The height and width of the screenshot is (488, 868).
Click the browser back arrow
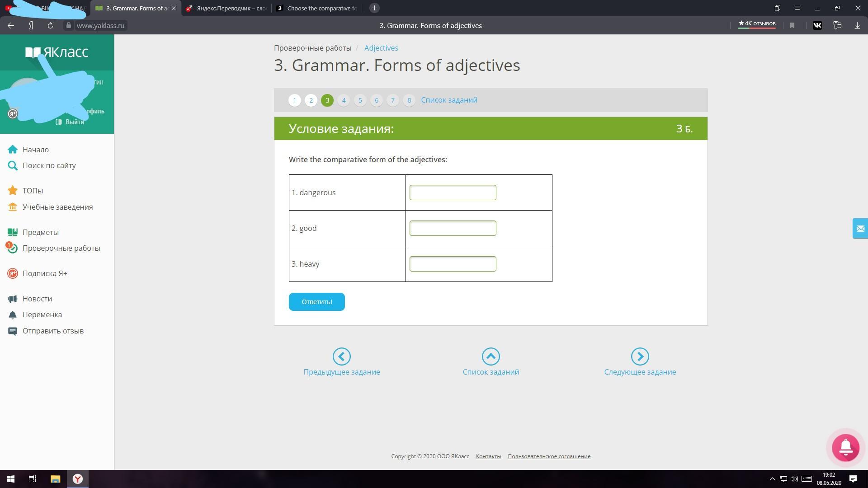pyautogui.click(x=11, y=26)
